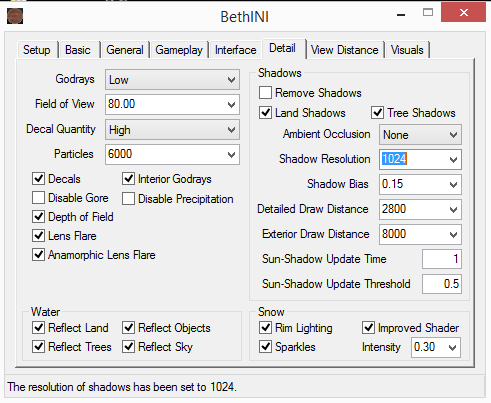Toggle the Interior Godrays checkbox
The image size is (491, 403).
pos(128,179)
